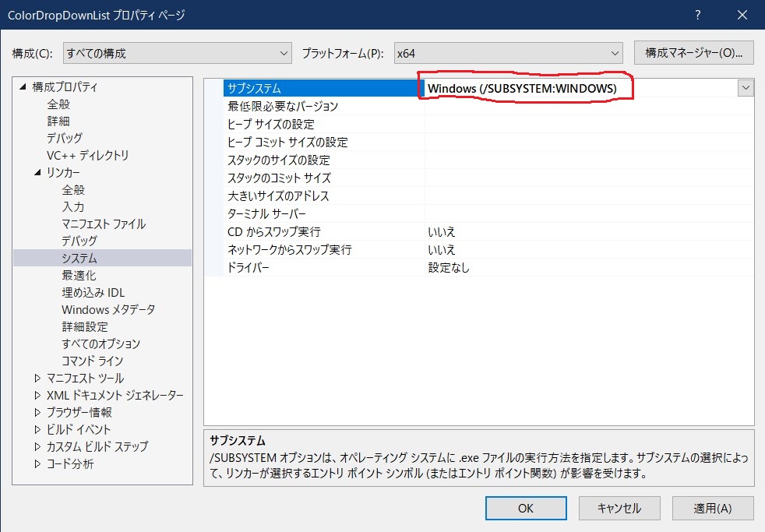Click the Windows (/SUBSYSTEM:WINDOWS) value field
765x532 pixels.
click(580, 88)
